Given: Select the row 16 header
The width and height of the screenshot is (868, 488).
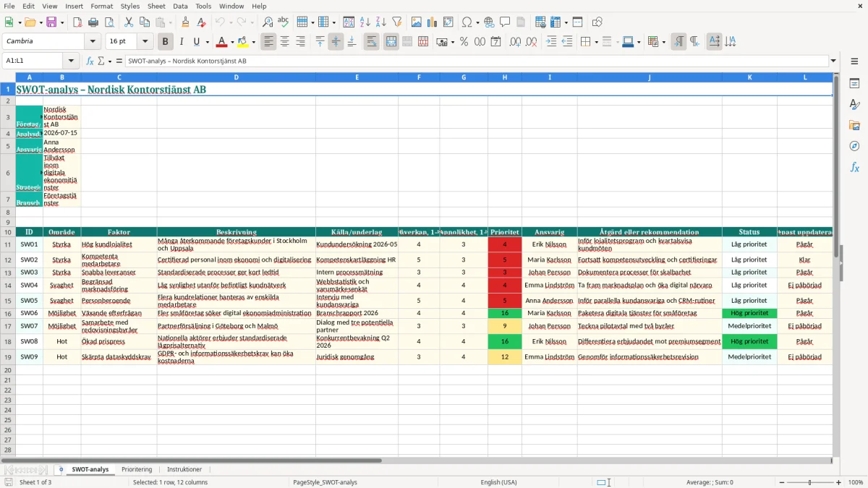Looking at the screenshot, I should (x=8, y=313).
